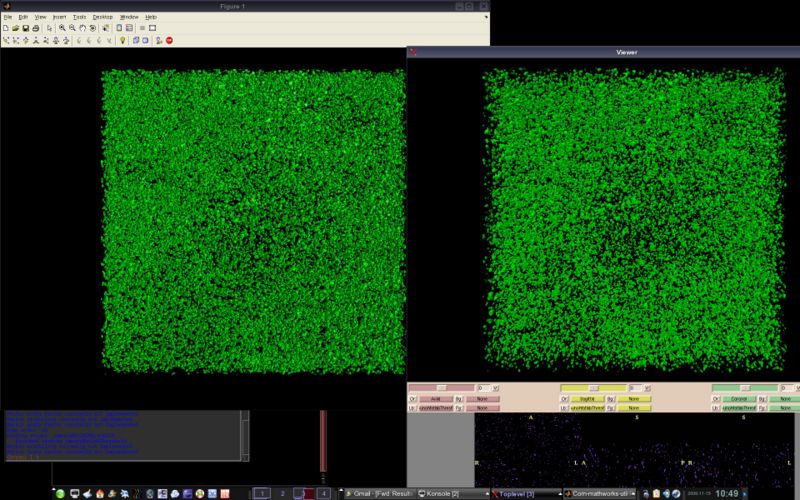Viewport: 800px width, 500px height.
Task: Click the Lb button in the green panel
Action: (x=716, y=408)
